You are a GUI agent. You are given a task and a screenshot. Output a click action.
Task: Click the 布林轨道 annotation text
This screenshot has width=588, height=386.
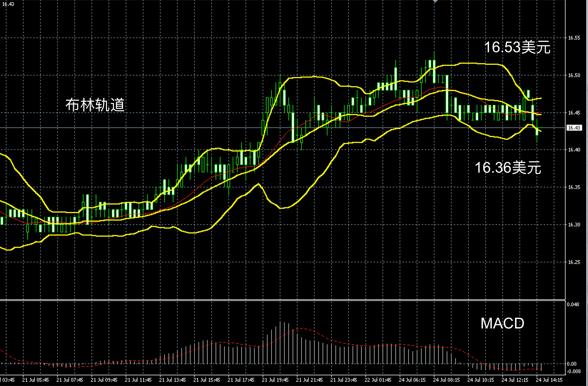pyautogui.click(x=95, y=105)
